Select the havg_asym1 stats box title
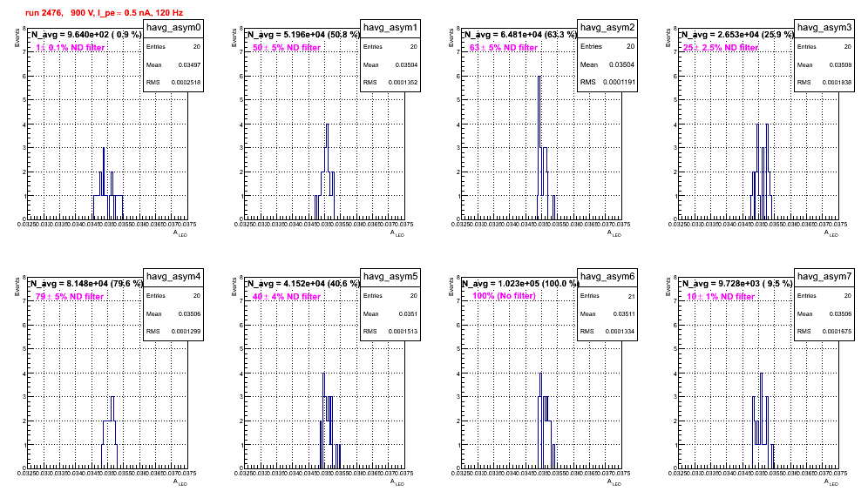The height and width of the screenshot is (498, 868). [x=390, y=28]
